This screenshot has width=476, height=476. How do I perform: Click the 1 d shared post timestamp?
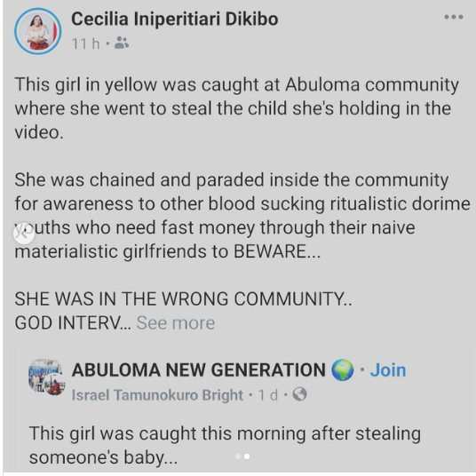click(x=268, y=395)
